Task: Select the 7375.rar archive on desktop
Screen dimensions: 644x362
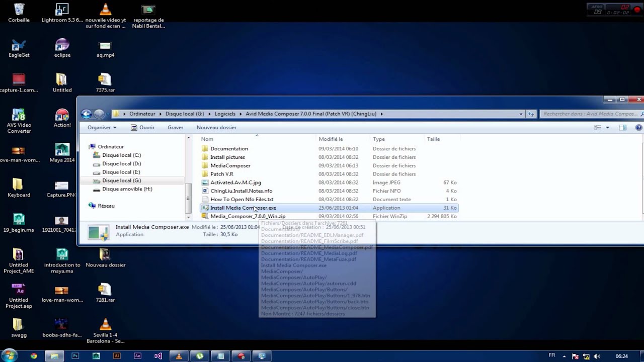Action: coord(105,83)
